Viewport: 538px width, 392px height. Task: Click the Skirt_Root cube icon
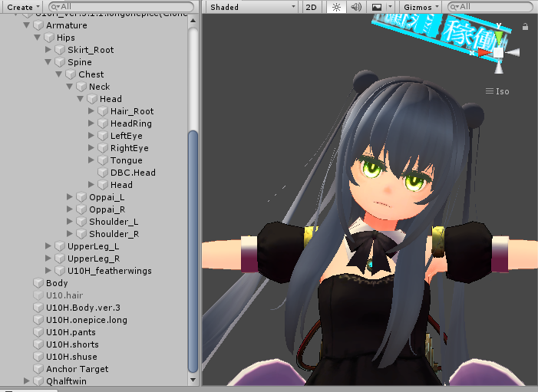click(60, 50)
